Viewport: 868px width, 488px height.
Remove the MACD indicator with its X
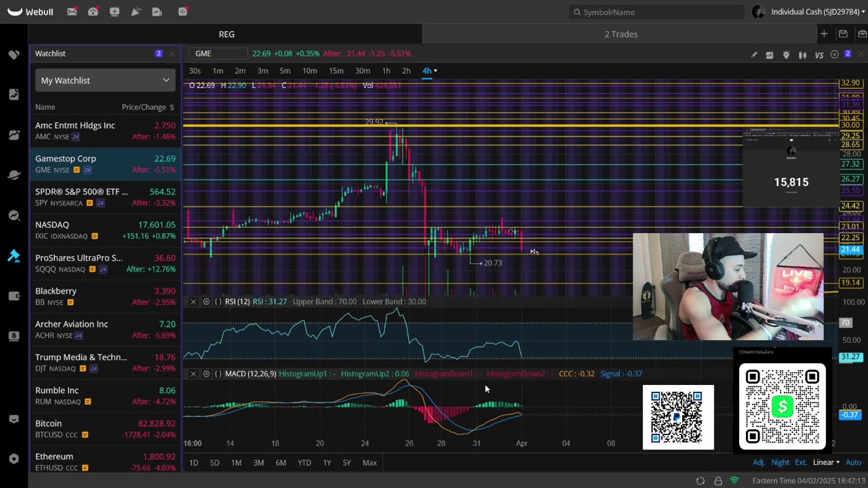[193, 374]
